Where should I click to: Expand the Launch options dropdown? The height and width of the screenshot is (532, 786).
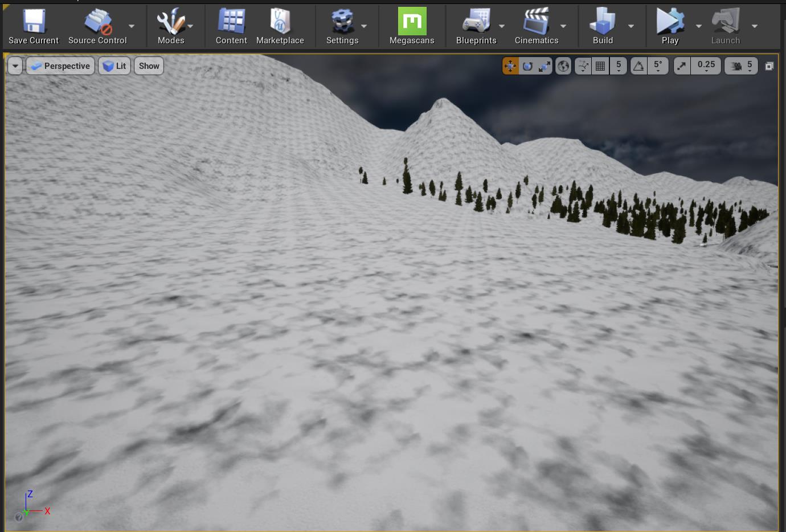[x=755, y=26]
